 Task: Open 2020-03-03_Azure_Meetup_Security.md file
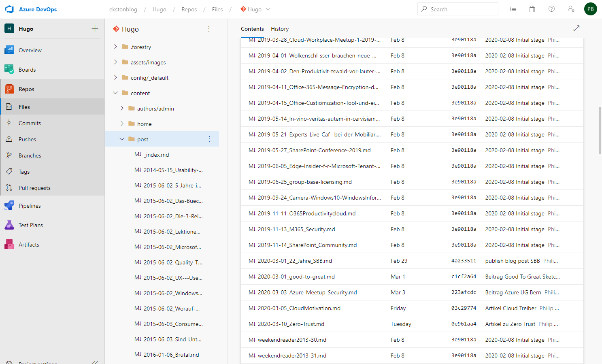[x=307, y=292]
